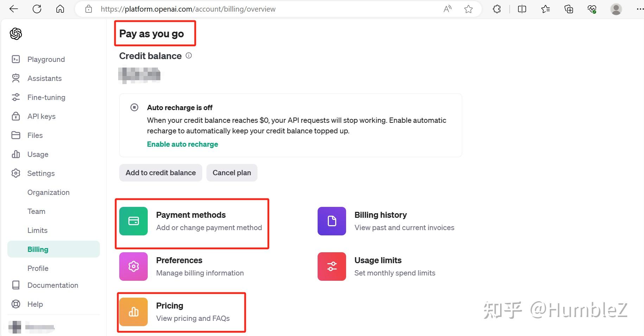644x336 pixels.
Task: Click the Auto recharge status radio icon
Action: (134, 107)
